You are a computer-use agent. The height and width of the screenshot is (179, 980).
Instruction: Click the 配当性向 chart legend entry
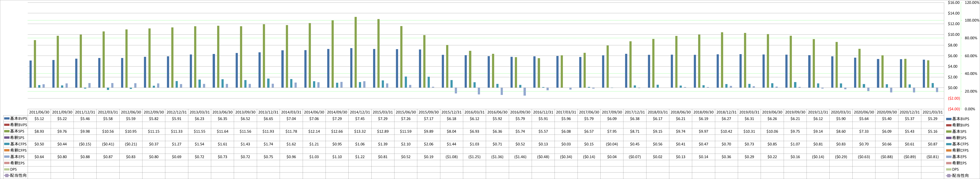[957, 175]
